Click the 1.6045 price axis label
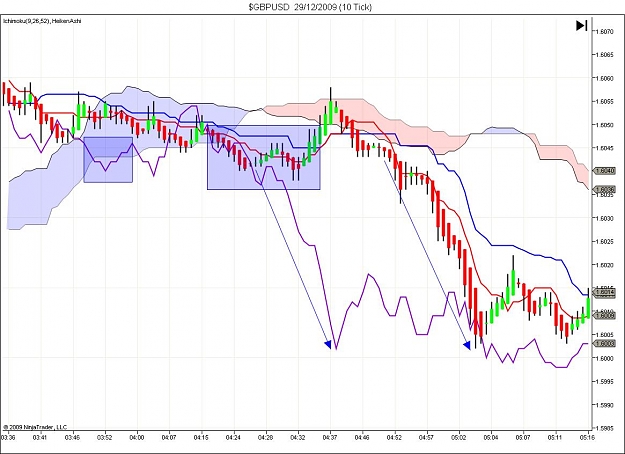Image resolution: width=625 pixels, height=454 pixels. pyautogui.click(x=605, y=148)
